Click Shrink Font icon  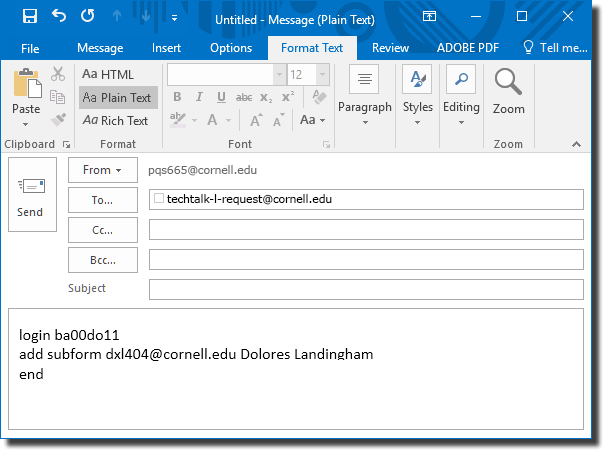pyautogui.click(x=279, y=120)
